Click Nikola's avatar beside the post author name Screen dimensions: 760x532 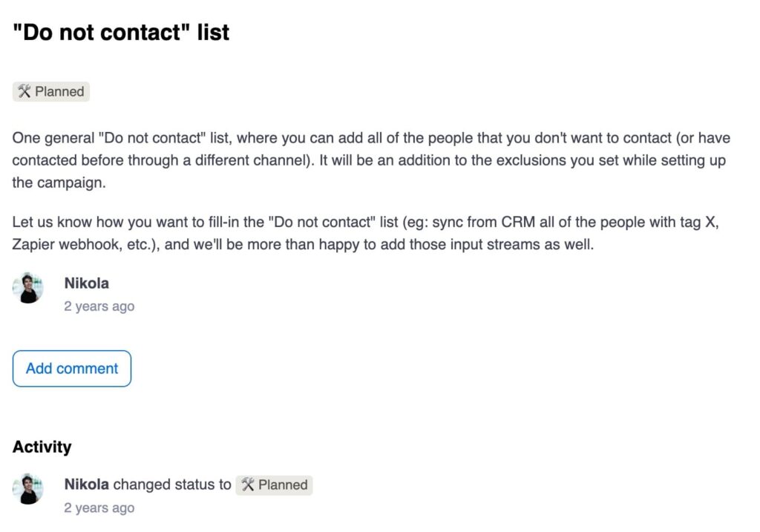click(x=30, y=289)
